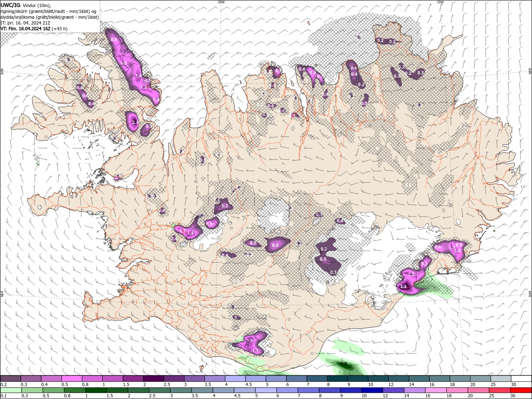Click the snow legend tick label '18'

(x=453, y=384)
